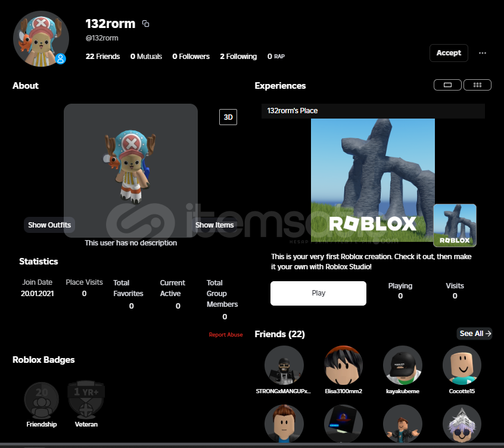Click the Statistics heading

[x=39, y=262]
